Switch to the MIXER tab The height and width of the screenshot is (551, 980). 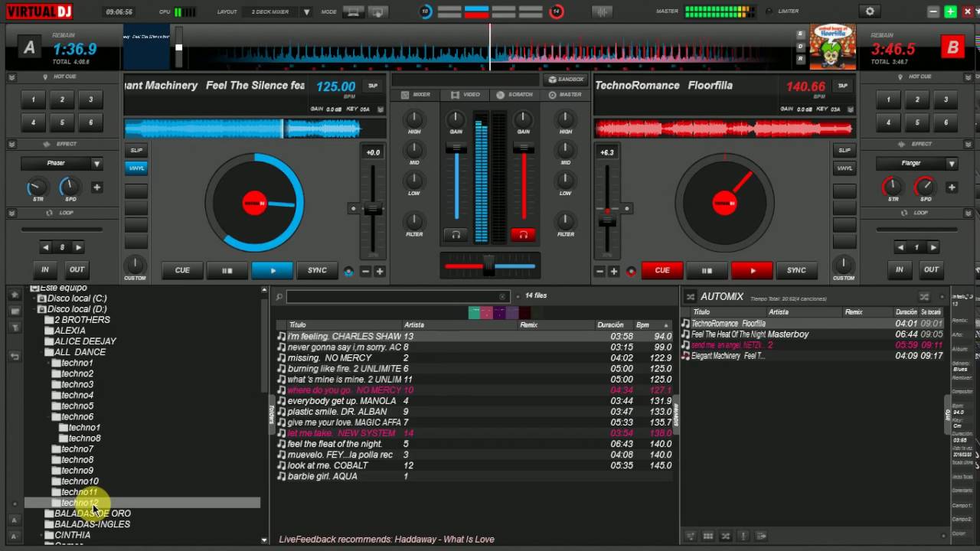[x=416, y=95]
